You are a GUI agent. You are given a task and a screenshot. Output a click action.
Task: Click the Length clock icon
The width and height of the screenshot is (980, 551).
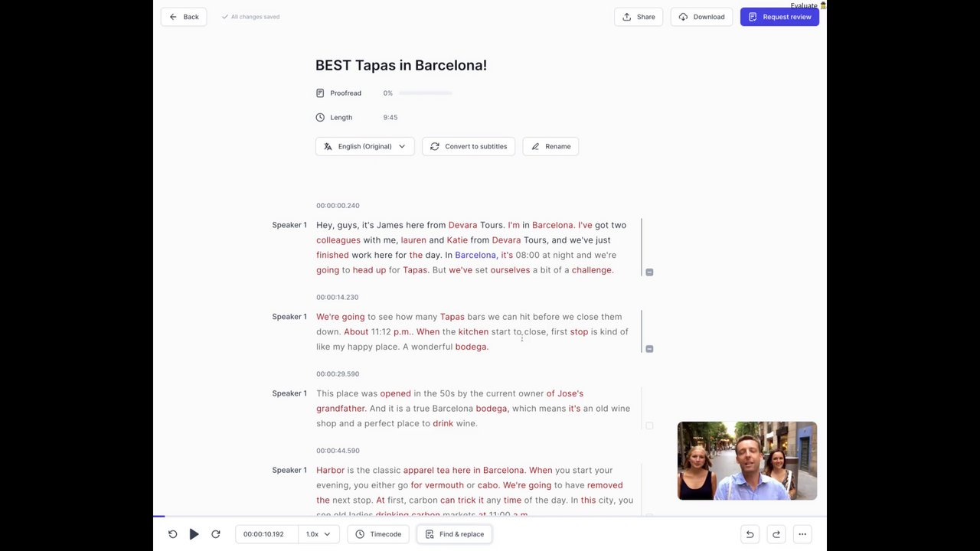coord(320,118)
